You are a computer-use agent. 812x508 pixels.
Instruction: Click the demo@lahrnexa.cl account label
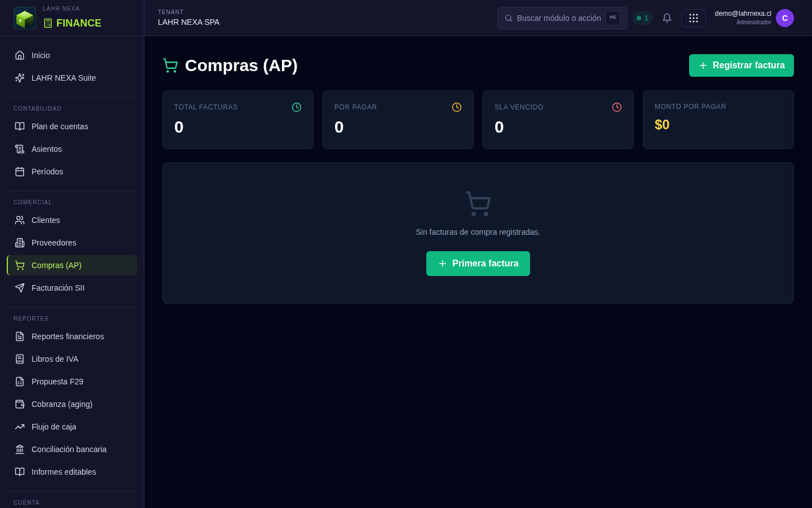743,14
